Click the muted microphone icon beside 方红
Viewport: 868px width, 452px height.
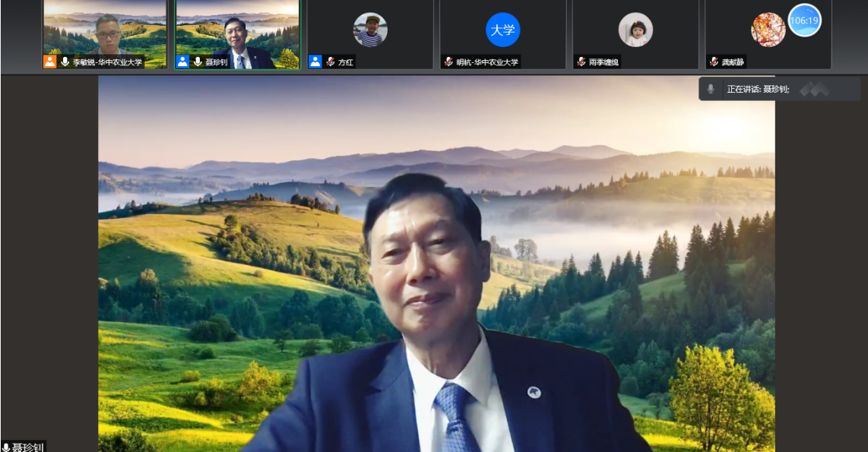pos(331,62)
